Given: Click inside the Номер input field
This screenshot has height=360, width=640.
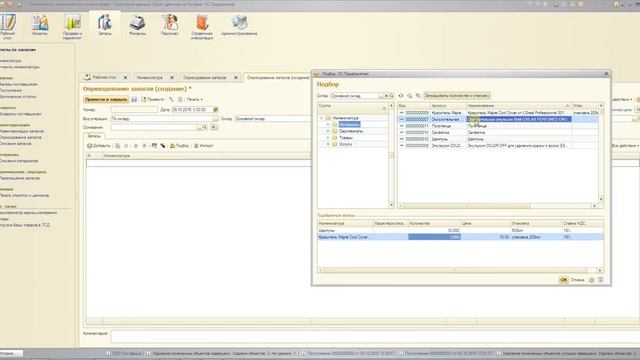Looking at the screenshot, I should (134, 110).
